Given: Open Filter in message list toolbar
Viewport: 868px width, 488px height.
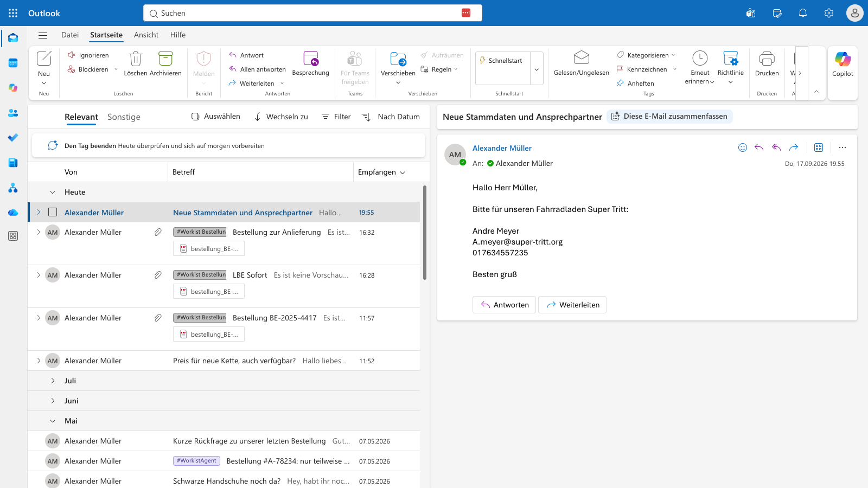Looking at the screenshot, I should 336,117.
